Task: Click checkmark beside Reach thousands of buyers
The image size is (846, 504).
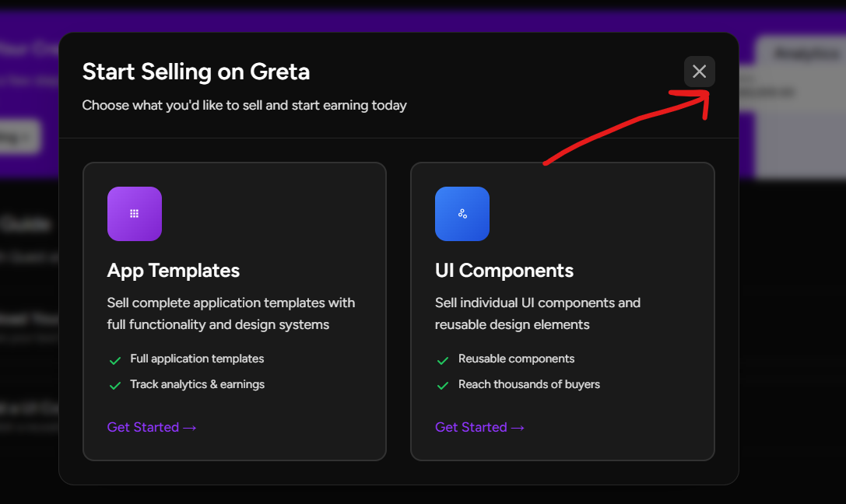Action: (442, 386)
